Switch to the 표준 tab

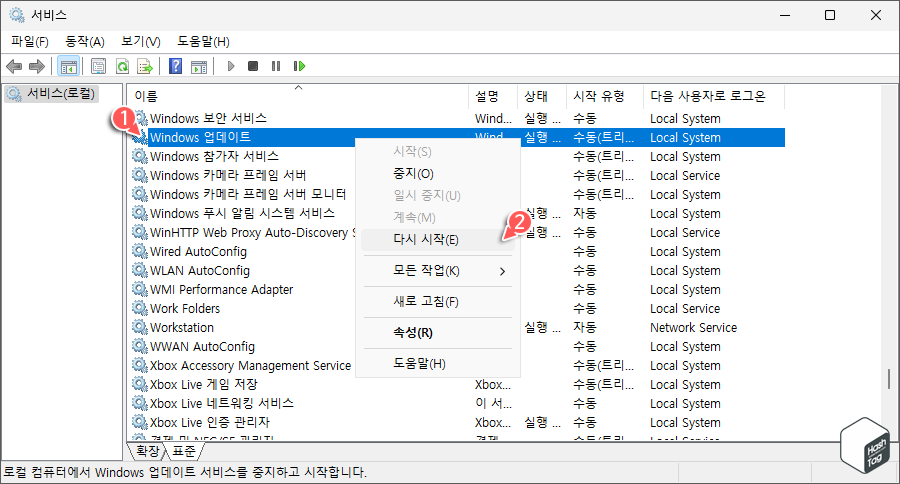[x=184, y=451]
